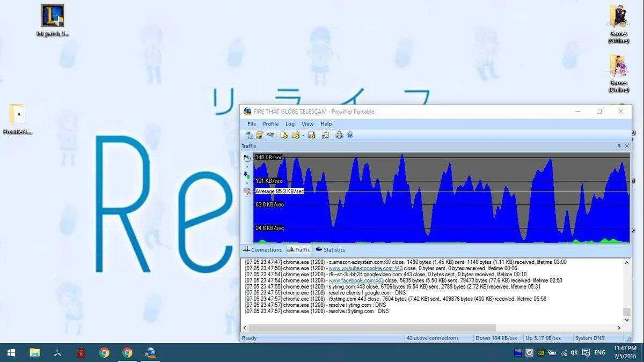Open volume control in system tray
This screenshot has height=362, width=644.
(574, 352)
